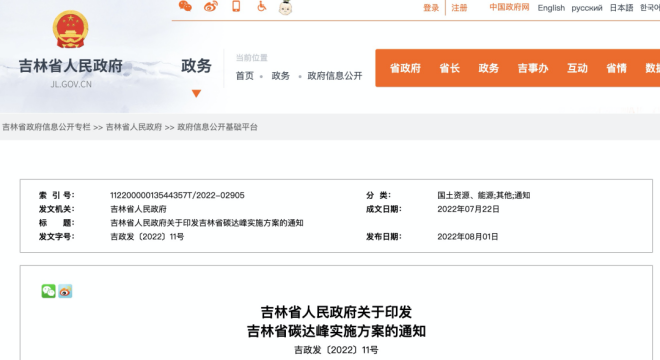The height and width of the screenshot is (360, 660).
Task: Enable accessibility mode via wheelchair icon
Action: 261,6
